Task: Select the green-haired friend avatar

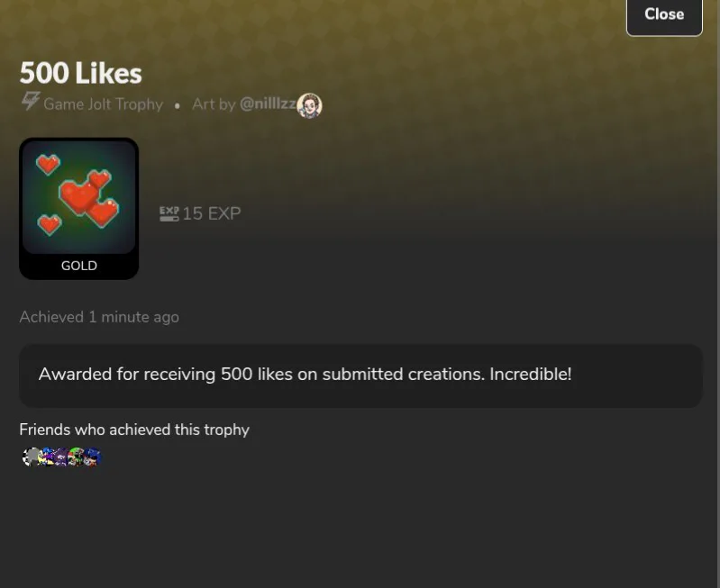Action: [x=77, y=457]
